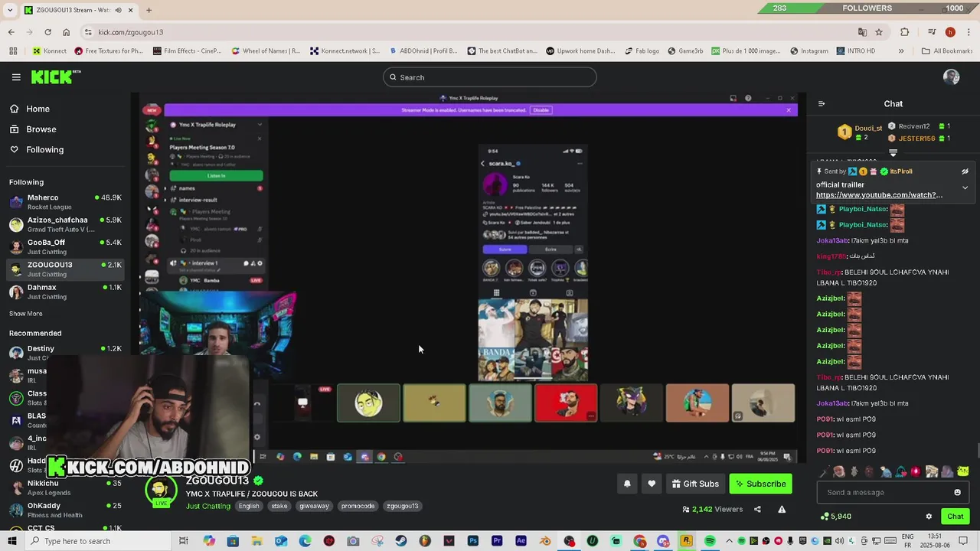Select the giveaway tag
Image resolution: width=980 pixels, height=551 pixels.
pyautogui.click(x=315, y=507)
